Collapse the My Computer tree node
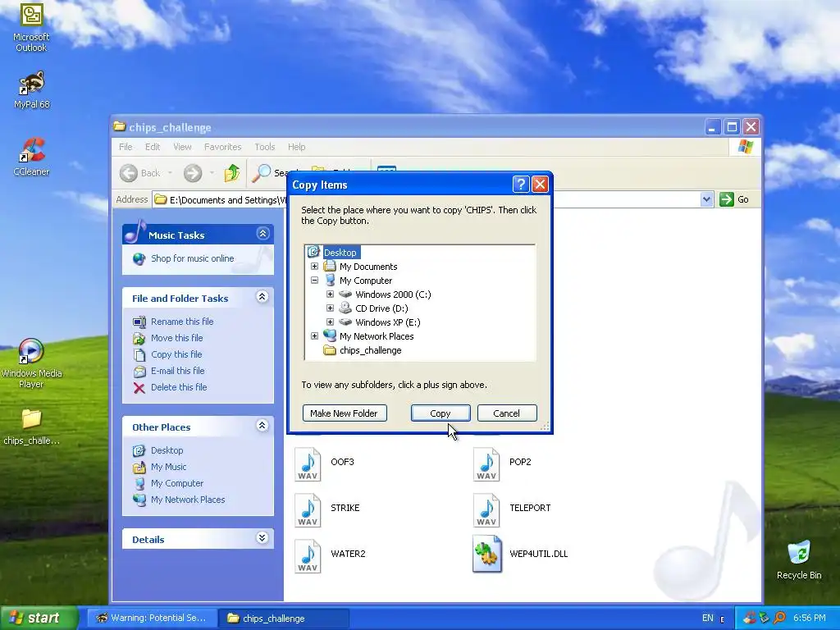The image size is (840, 630). [x=314, y=281]
